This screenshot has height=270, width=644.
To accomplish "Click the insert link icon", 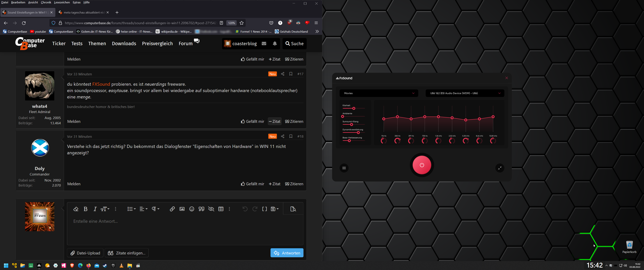I will click(x=172, y=209).
